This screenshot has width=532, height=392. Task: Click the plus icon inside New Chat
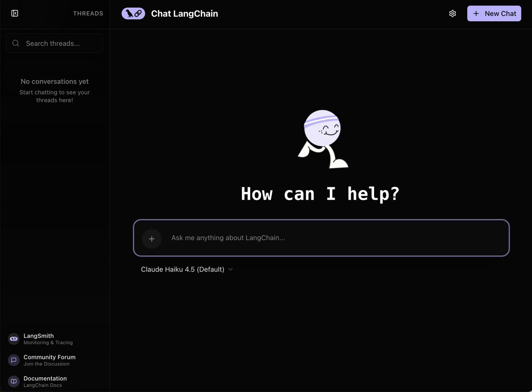pyautogui.click(x=476, y=14)
